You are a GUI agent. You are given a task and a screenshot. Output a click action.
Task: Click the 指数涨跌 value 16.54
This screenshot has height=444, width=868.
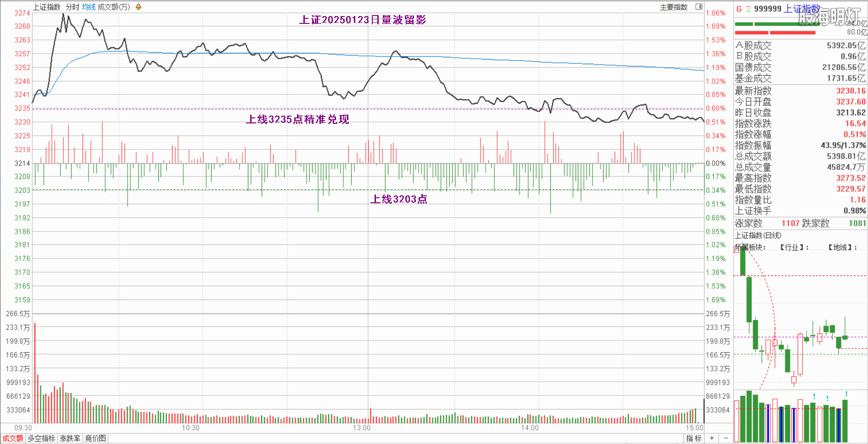click(x=855, y=123)
